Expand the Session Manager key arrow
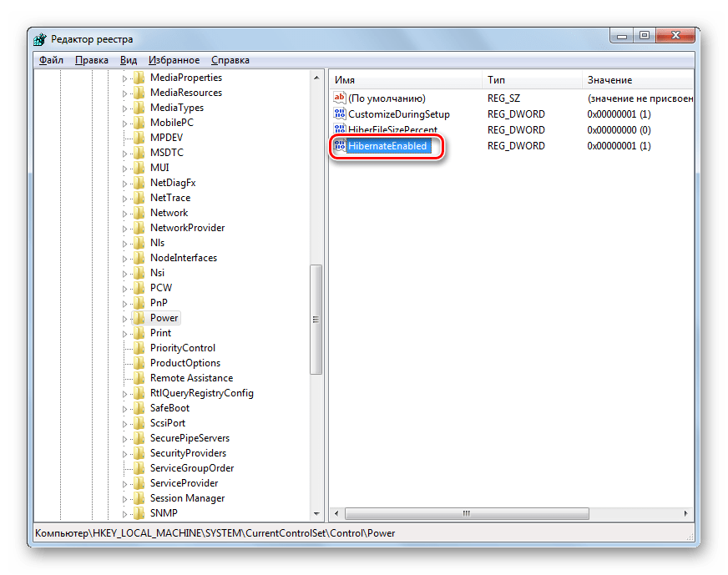Viewport: 728px width, 575px height. [x=124, y=499]
